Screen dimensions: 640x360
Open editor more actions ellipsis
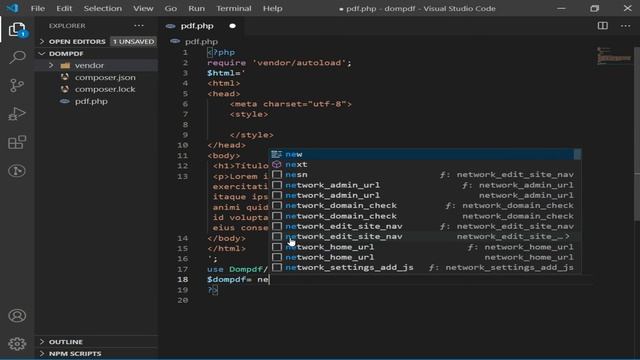pos(625,26)
